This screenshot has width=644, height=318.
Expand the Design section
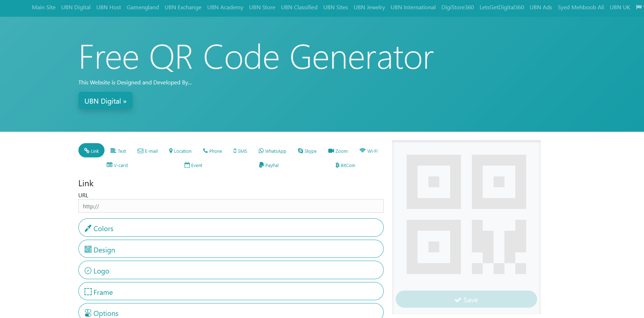pos(231,249)
